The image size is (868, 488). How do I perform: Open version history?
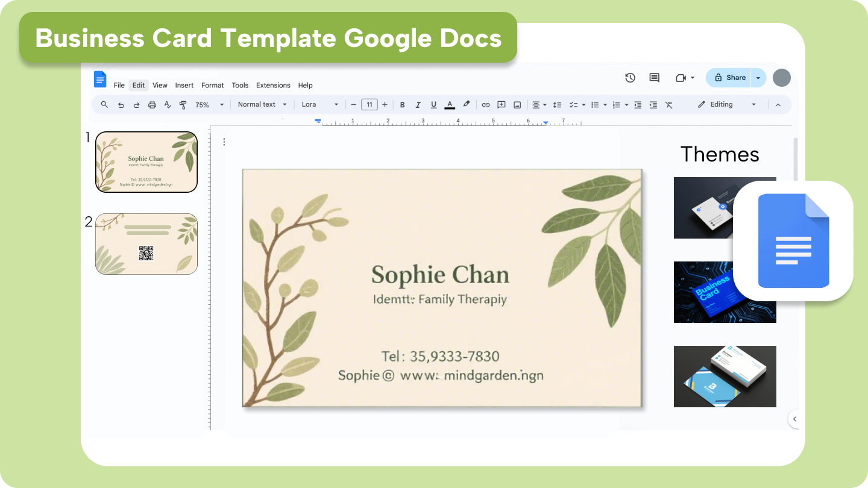tap(630, 78)
